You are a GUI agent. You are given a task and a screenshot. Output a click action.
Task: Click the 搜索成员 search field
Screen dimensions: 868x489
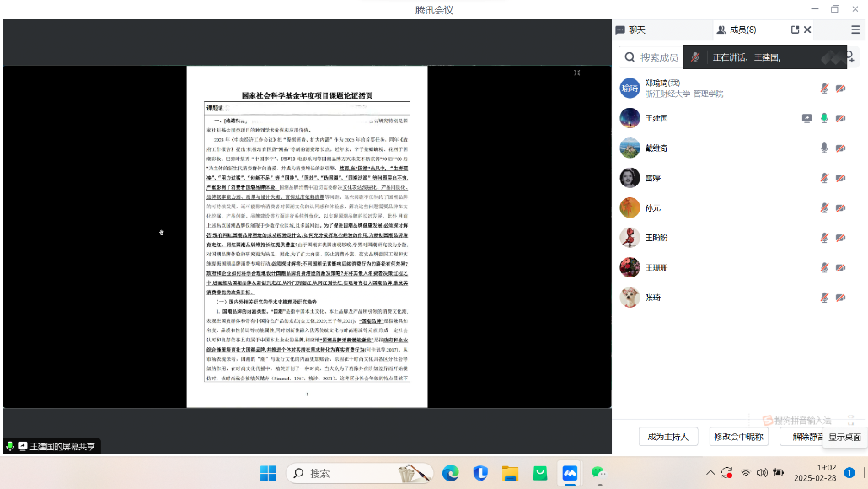click(659, 57)
